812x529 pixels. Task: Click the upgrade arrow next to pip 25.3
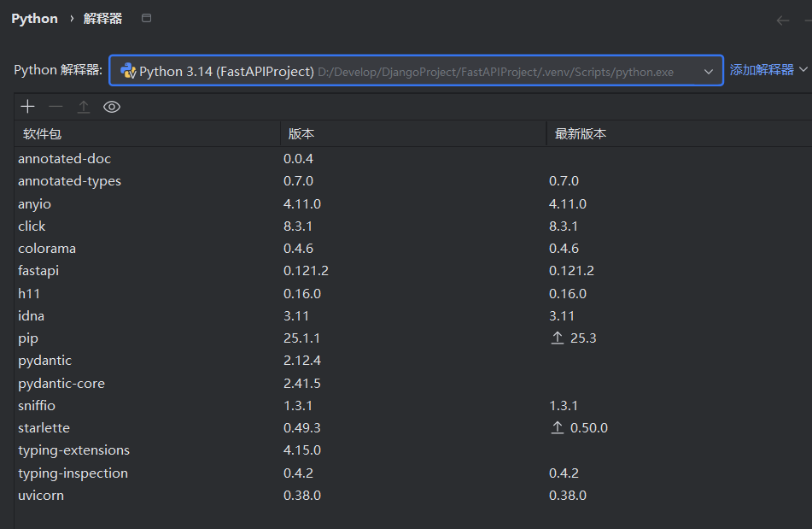point(559,338)
